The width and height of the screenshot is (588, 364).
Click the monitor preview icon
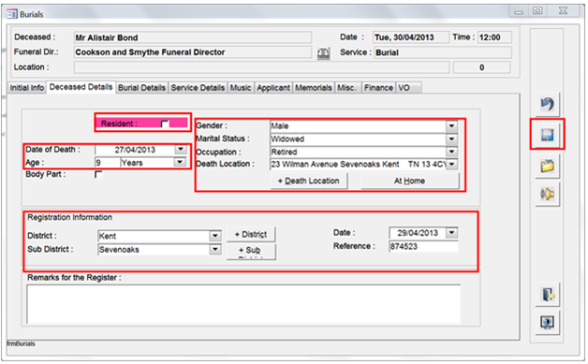pos(547,323)
